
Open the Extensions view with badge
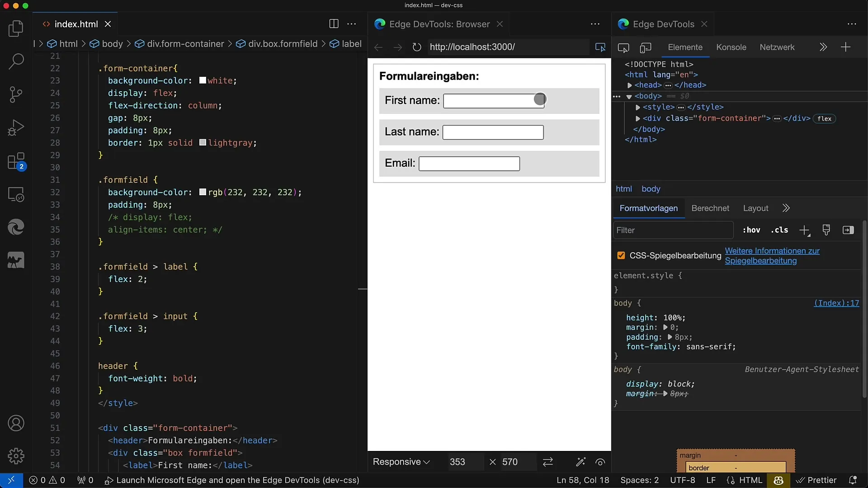pyautogui.click(x=16, y=161)
